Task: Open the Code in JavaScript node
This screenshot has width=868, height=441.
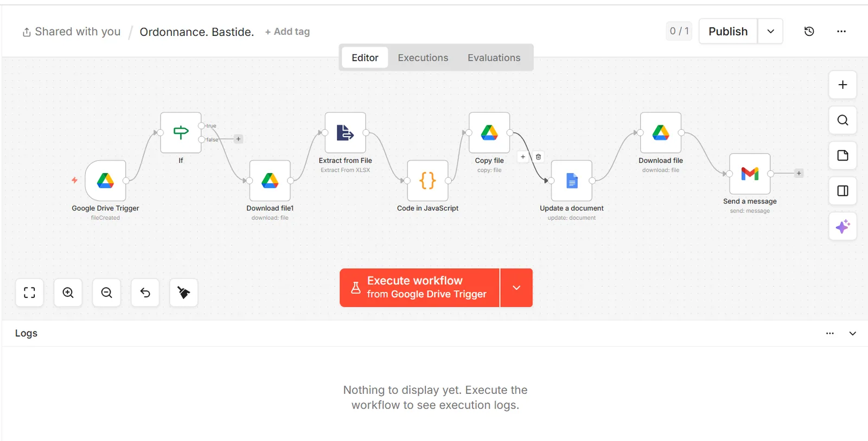Action: coord(427,181)
